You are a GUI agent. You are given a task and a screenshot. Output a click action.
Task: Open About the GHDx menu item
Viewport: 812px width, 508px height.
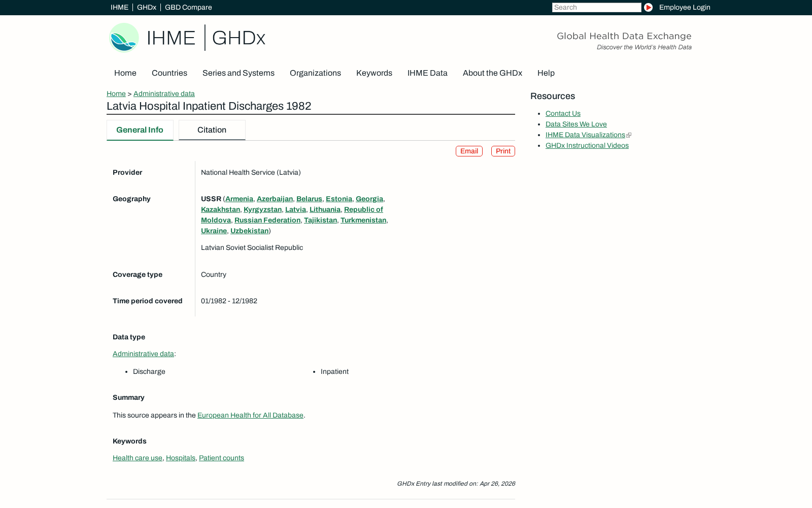pyautogui.click(x=492, y=73)
